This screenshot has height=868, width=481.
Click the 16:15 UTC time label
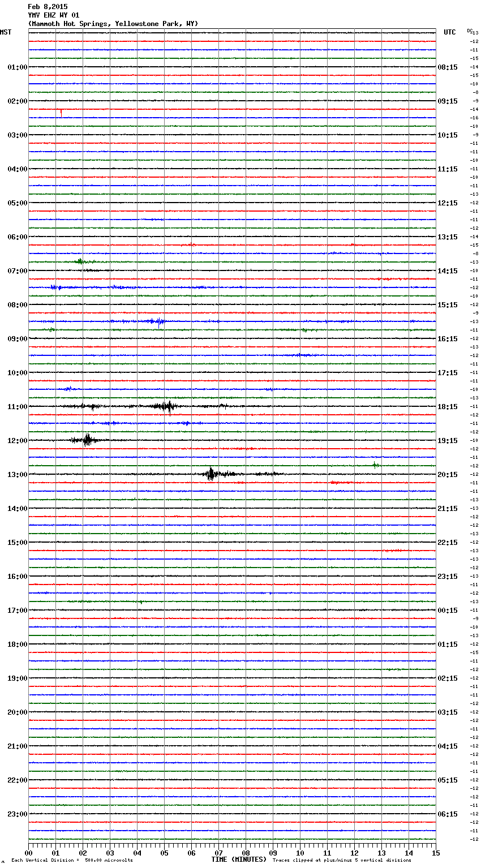pos(448,339)
